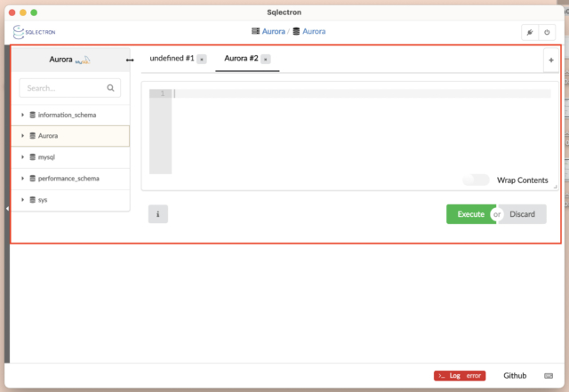Click the power disconnect icon button
Image resolution: width=569 pixels, height=392 pixels.
(547, 32)
